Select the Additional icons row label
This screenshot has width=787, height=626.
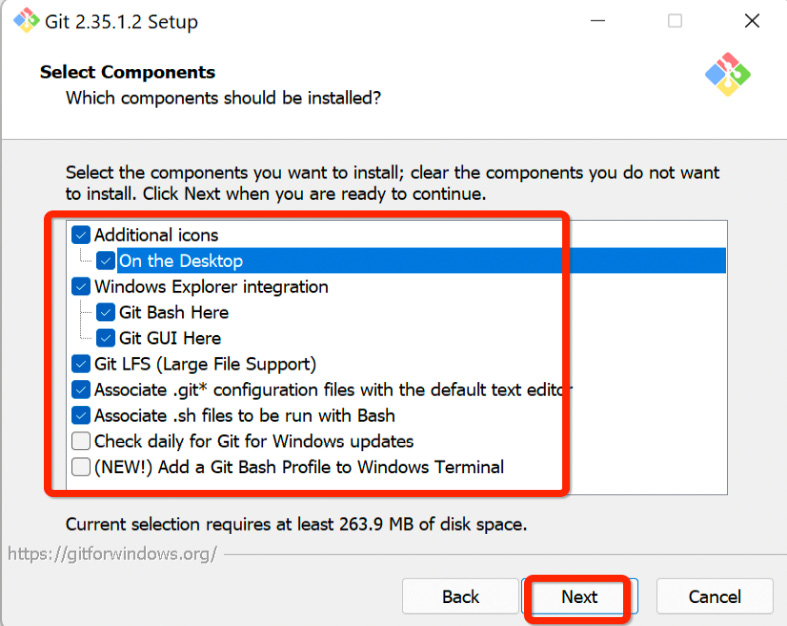[156, 235]
